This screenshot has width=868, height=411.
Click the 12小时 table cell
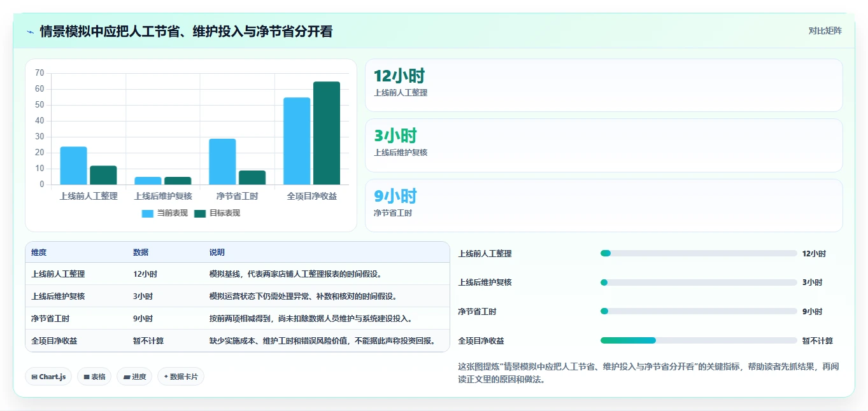tap(145, 274)
